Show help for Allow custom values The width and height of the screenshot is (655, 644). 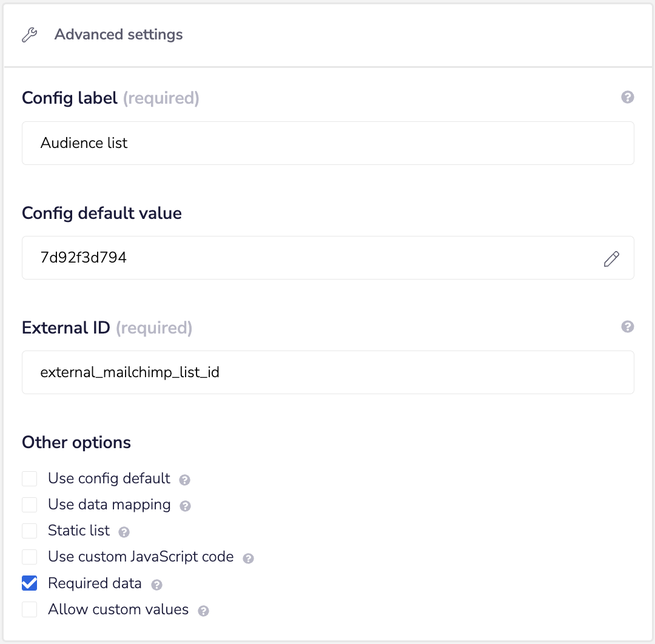(204, 611)
